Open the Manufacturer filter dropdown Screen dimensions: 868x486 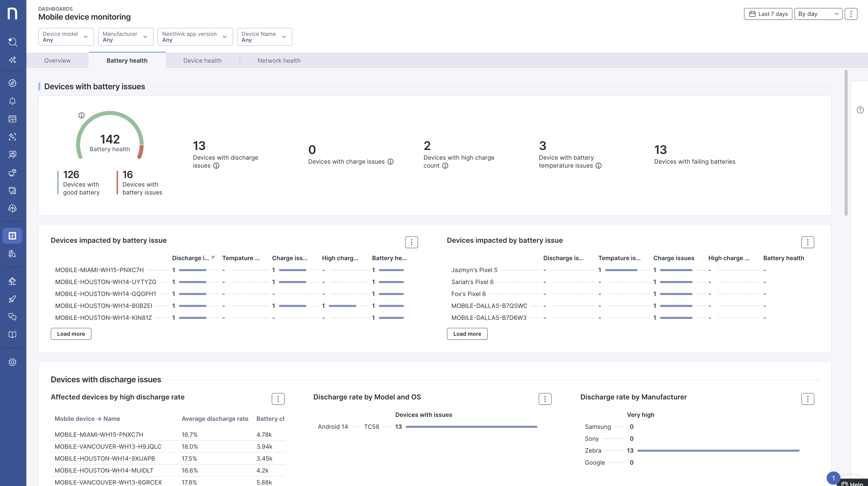[125, 37]
